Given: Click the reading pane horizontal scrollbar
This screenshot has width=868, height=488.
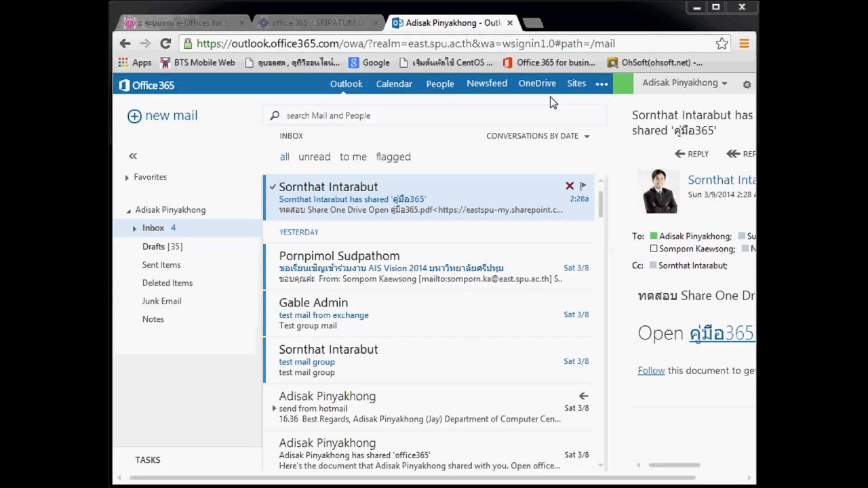Looking at the screenshot, I should 675,466.
